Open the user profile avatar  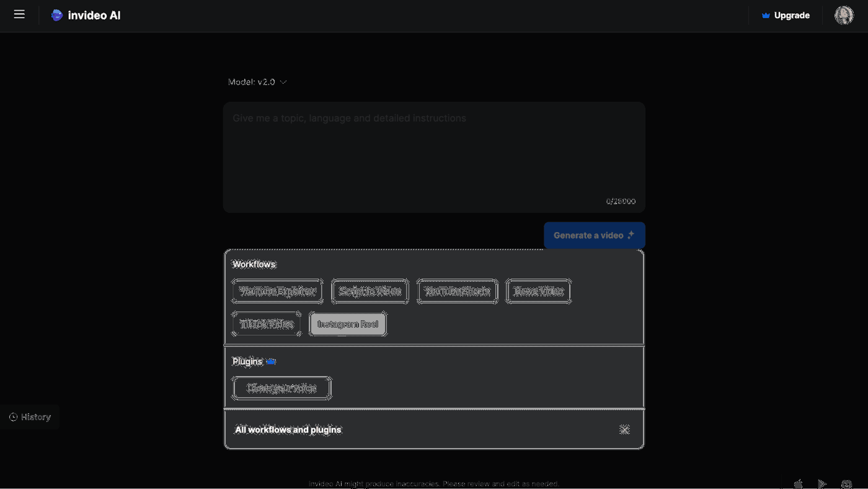coord(844,16)
